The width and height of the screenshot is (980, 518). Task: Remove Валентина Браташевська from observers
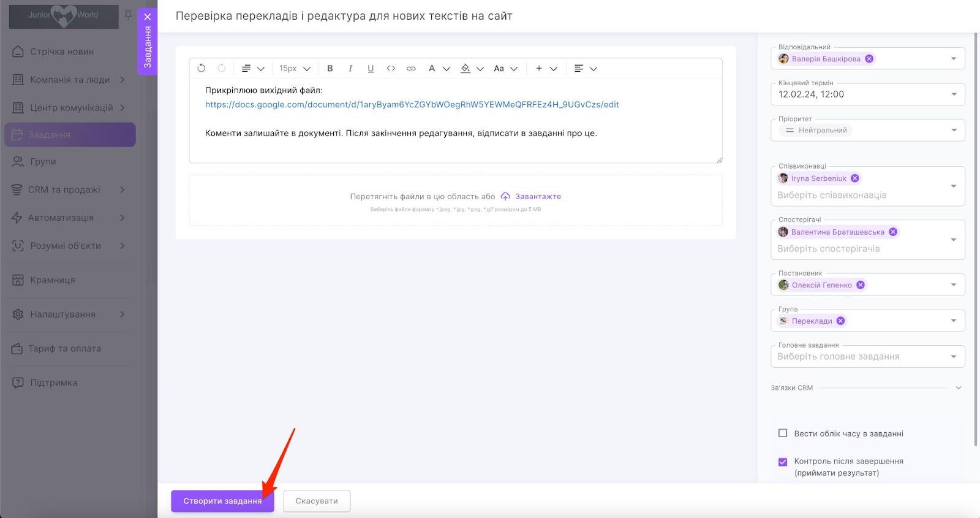coord(893,232)
